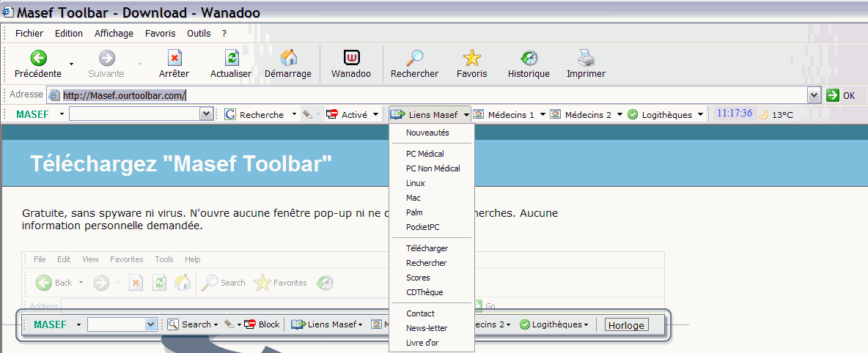Click the Précédente back arrow icon
This screenshot has height=353, width=868.
tap(38, 58)
